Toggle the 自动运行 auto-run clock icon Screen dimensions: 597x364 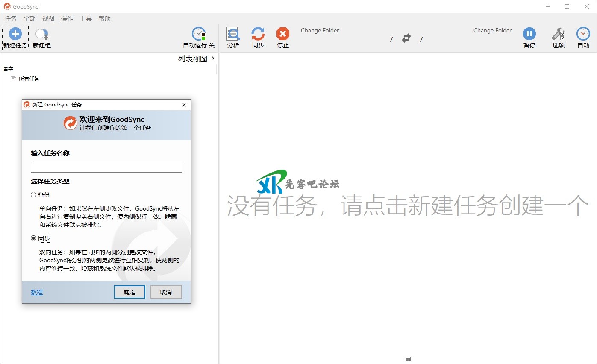[x=199, y=34]
